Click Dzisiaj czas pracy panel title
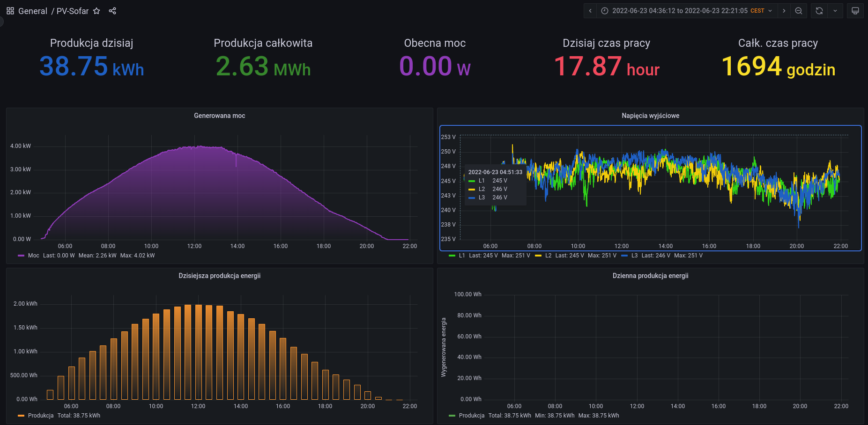Viewport: 868px width, 425px height. 607,43
